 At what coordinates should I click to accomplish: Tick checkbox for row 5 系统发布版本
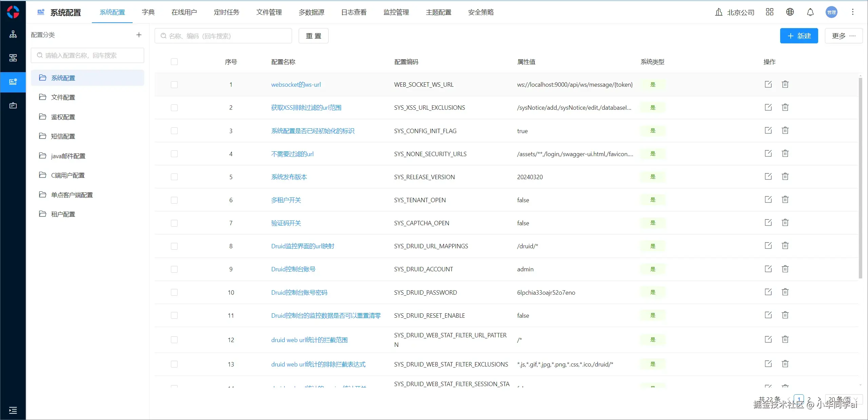click(174, 177)
